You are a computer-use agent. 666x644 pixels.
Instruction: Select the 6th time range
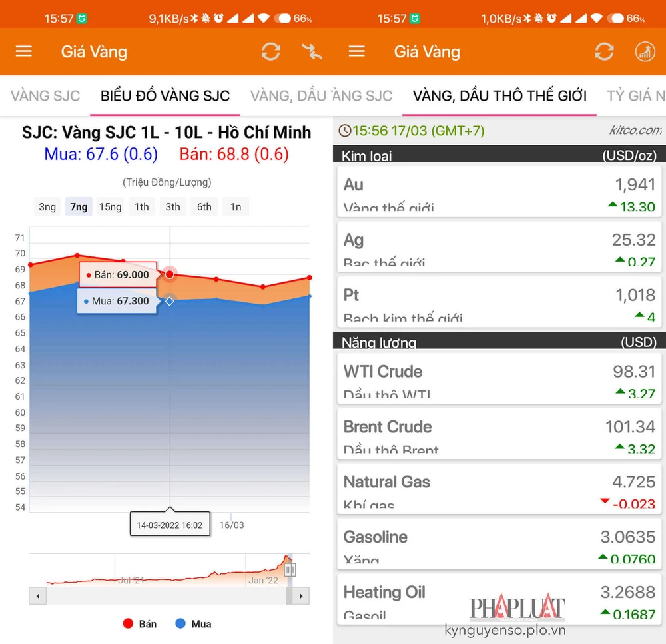(204, 207)
